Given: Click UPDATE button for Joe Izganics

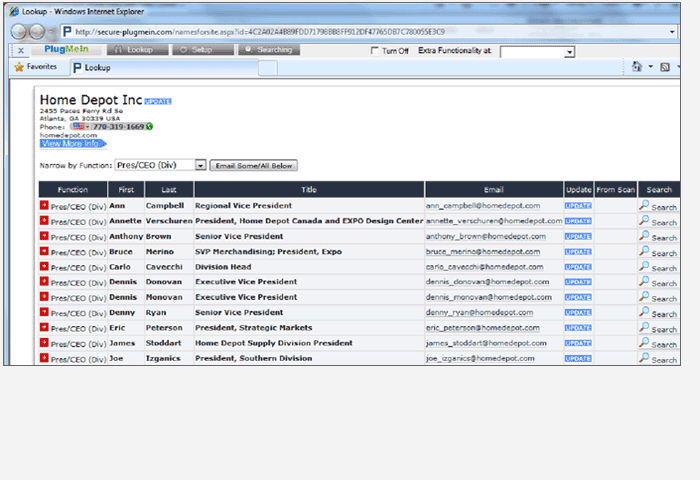Looking at the screenshot, I should (x=578, y=359).
